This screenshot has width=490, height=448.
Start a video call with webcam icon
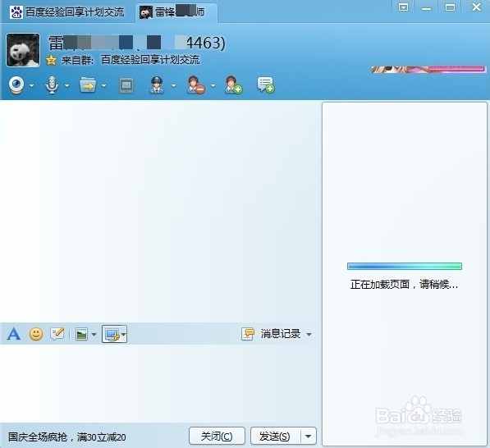point(16,85)
